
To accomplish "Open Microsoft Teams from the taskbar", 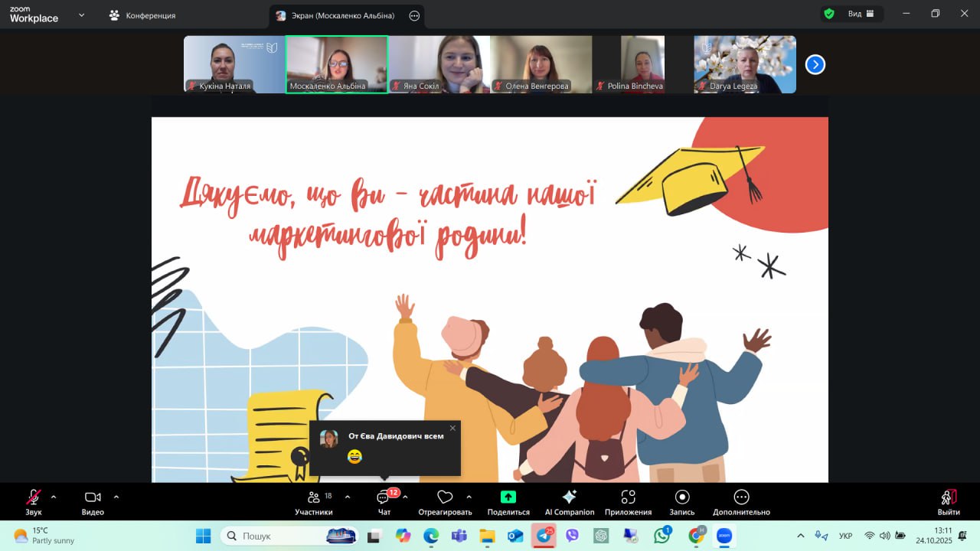I will point(459,536).
